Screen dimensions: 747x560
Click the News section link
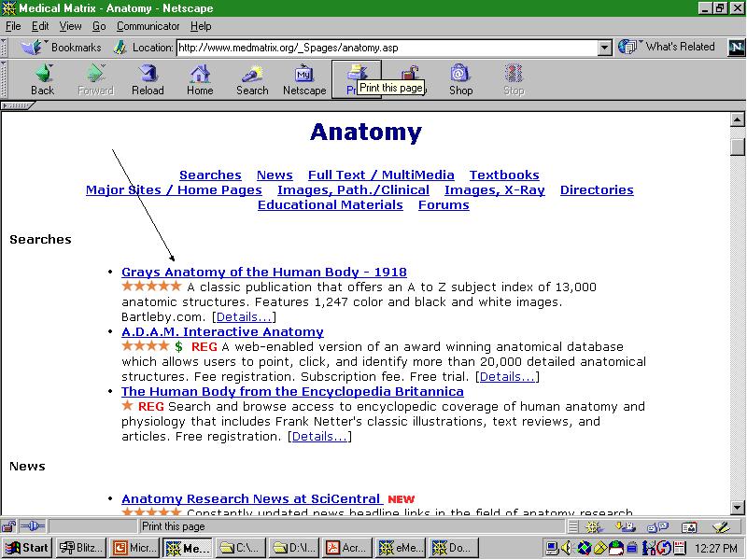coord(275,175)
